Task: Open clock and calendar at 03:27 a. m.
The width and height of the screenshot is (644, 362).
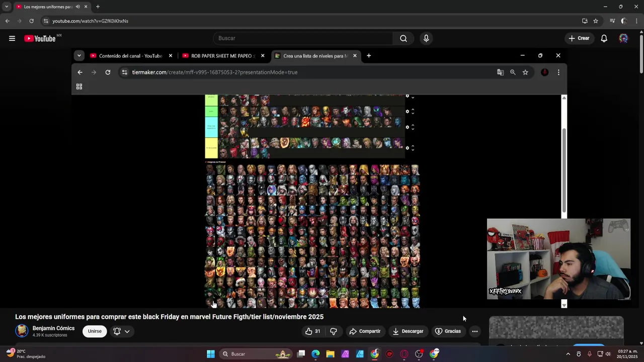Action: (x=627, y=354)
